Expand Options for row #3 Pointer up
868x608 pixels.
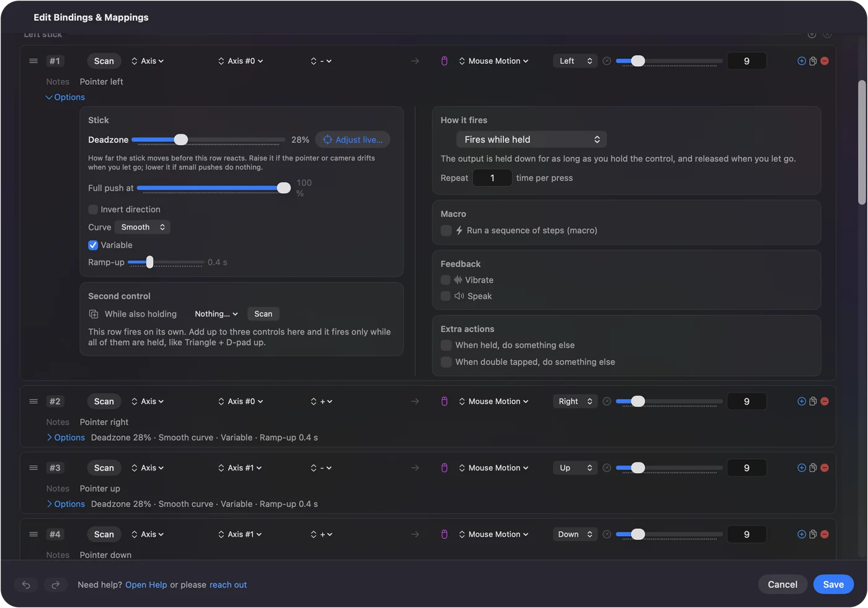(x=65, y=503)
